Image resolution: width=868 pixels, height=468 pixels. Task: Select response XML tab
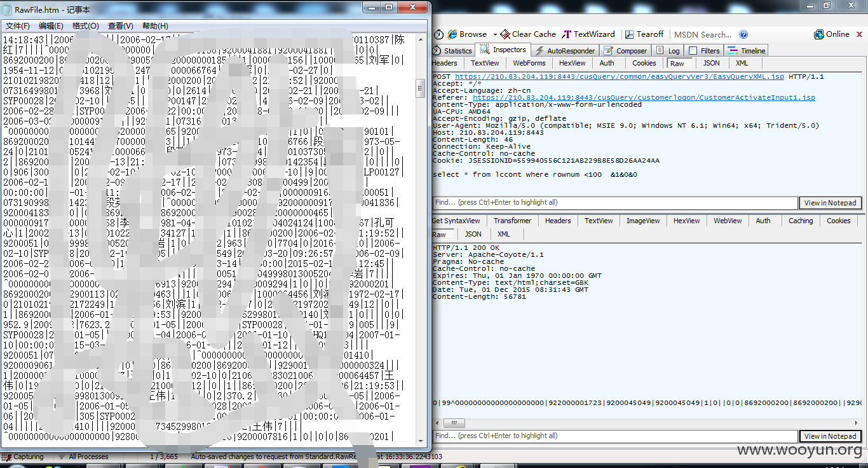tap(504, 234)
